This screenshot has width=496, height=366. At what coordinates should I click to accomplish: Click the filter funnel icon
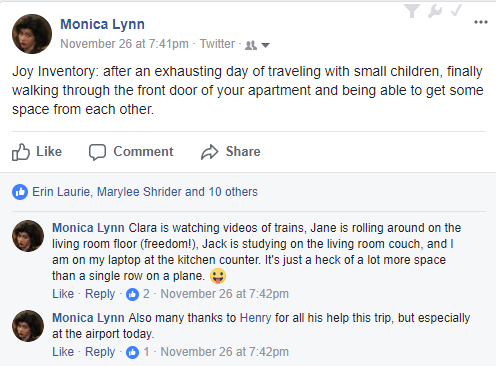(412, 11)
